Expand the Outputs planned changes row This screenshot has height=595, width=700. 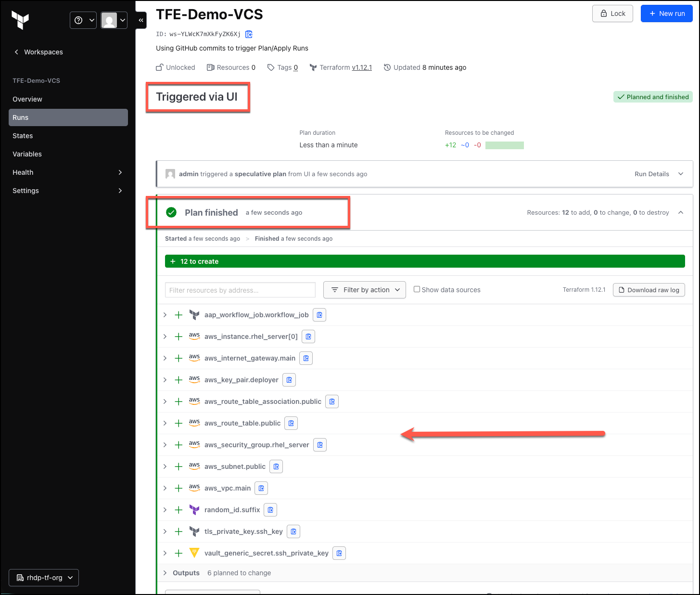(x=165, y=573)
